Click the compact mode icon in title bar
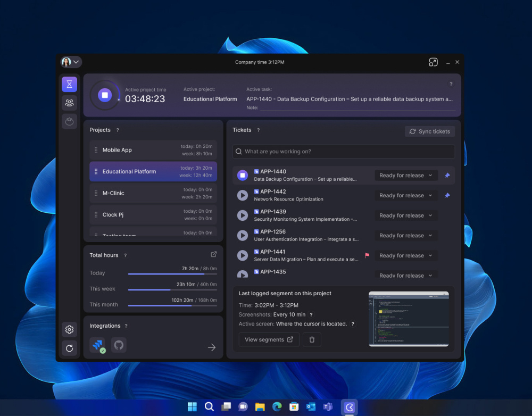Screen dimensions: 532x416 click(433, 62)
